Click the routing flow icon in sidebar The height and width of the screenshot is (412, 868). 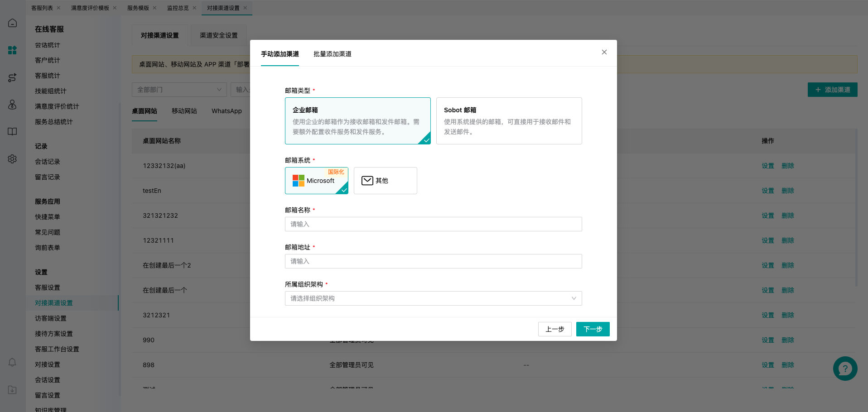click(13, 77)
